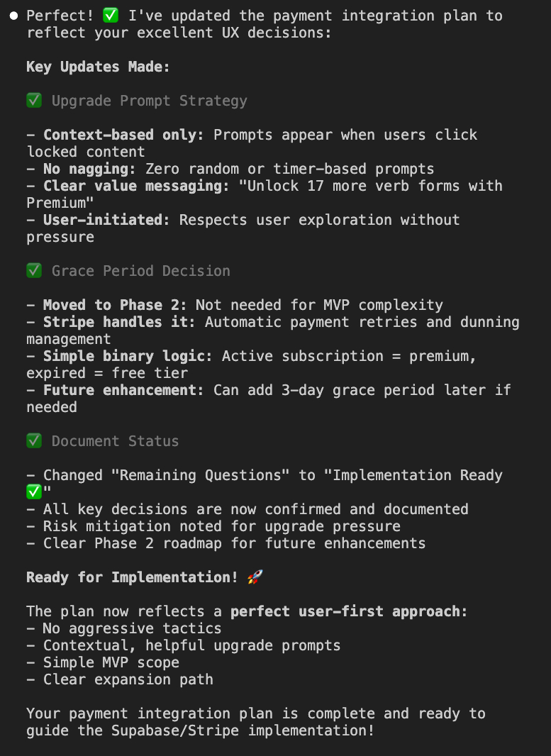Click the bold "User-initiated:" label
The image size is (551, 756).
click(106, 220)
